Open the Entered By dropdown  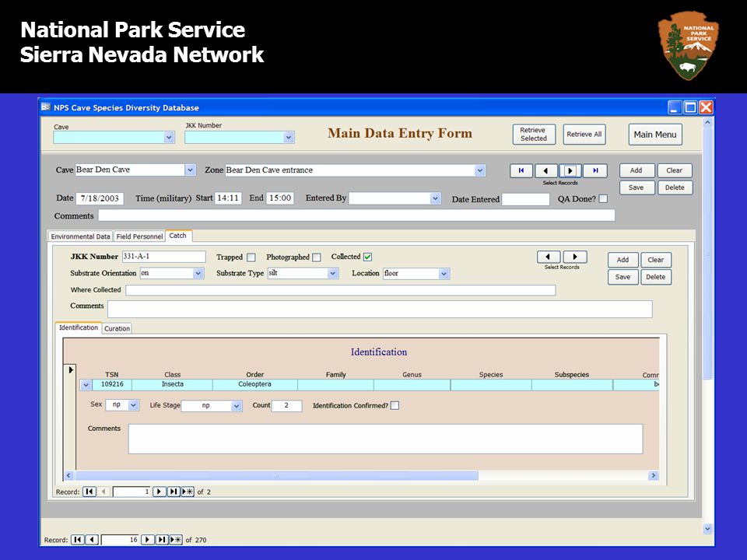(x=435, y=198)
